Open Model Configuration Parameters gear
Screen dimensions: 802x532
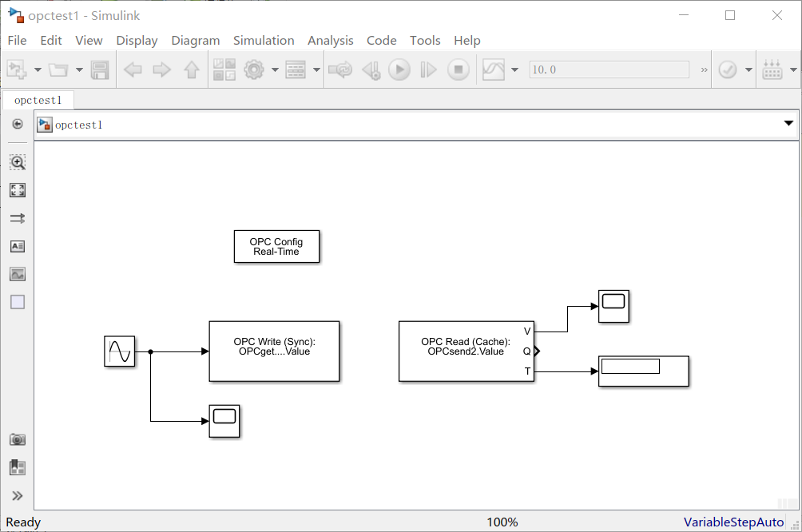[x=254, y=69]
